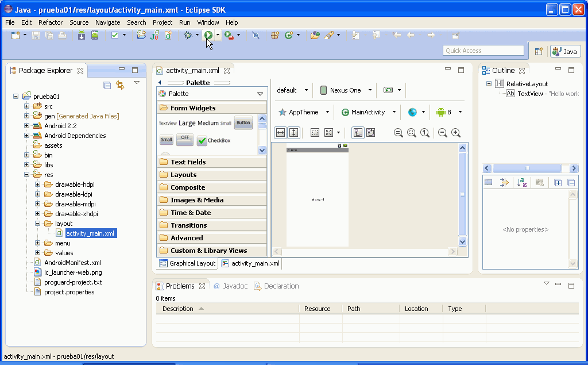Click the Run External Tools icon
588x365 pixels.
(229, 35)
